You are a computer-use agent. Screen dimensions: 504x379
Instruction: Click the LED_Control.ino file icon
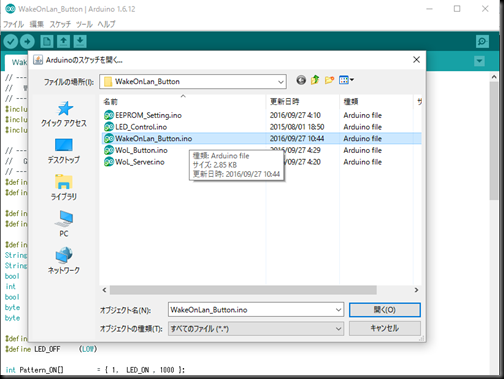click(109, 127)
